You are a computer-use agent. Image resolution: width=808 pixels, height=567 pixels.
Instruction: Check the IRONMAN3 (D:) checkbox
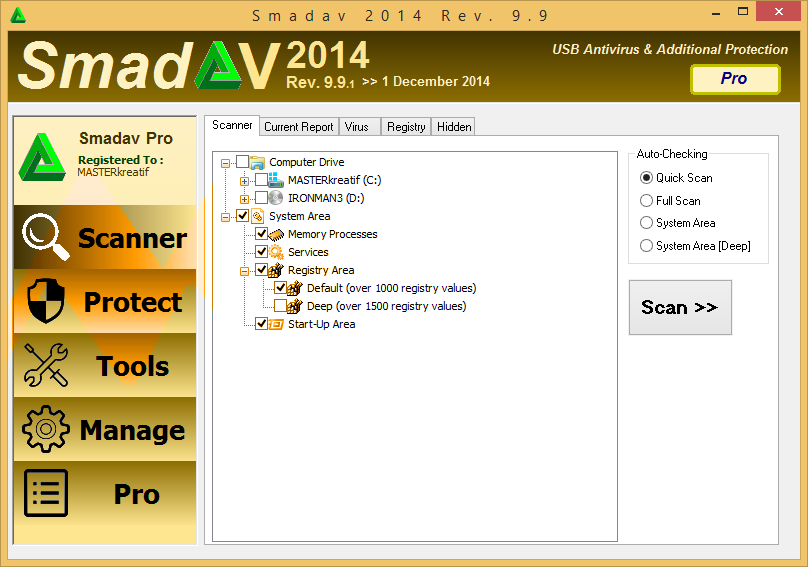[261, 198]
